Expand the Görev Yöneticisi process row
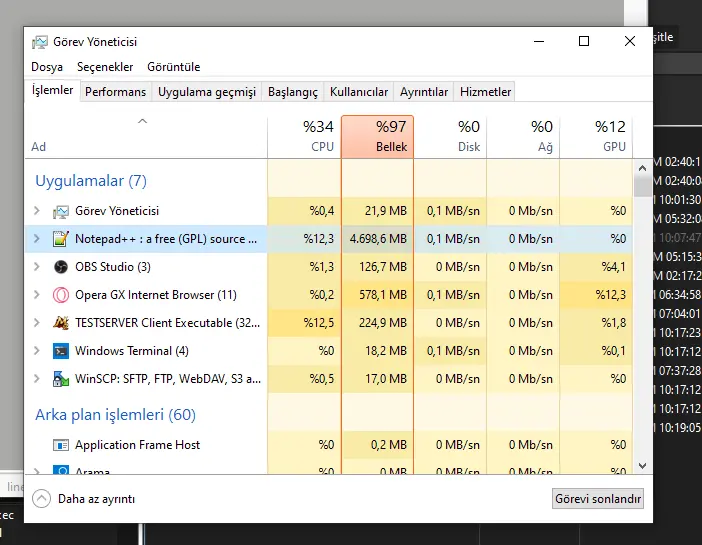This screenshot has width=702, height=545. (37, 210)
